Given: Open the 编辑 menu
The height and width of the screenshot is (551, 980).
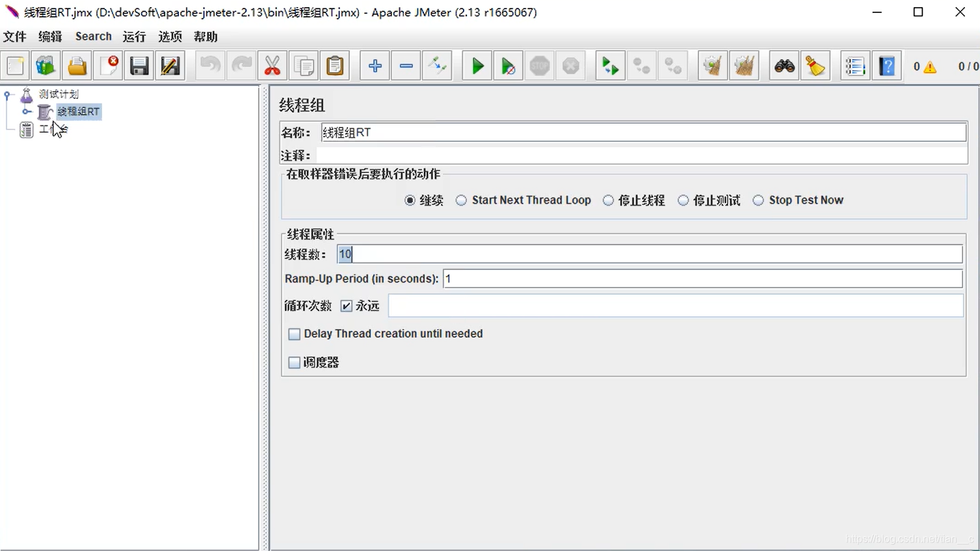Looking at the screenshot, I should click(x=50, y=36).
